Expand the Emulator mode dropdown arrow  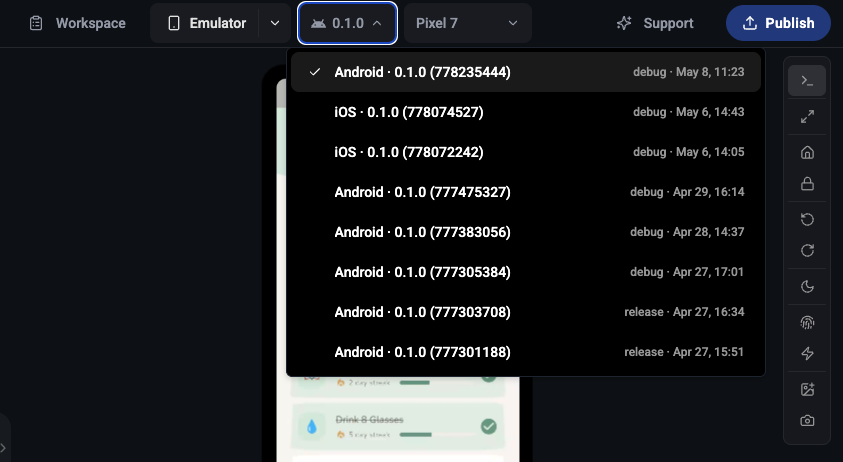click(275, 23)
